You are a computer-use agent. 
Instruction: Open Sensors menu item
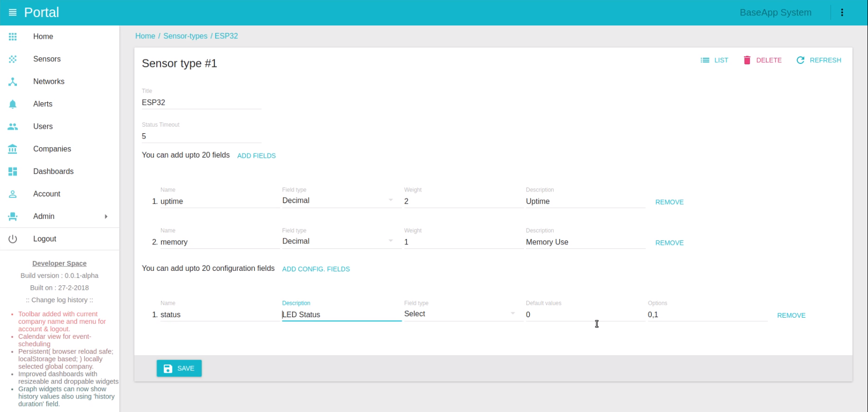coord(47,59)
